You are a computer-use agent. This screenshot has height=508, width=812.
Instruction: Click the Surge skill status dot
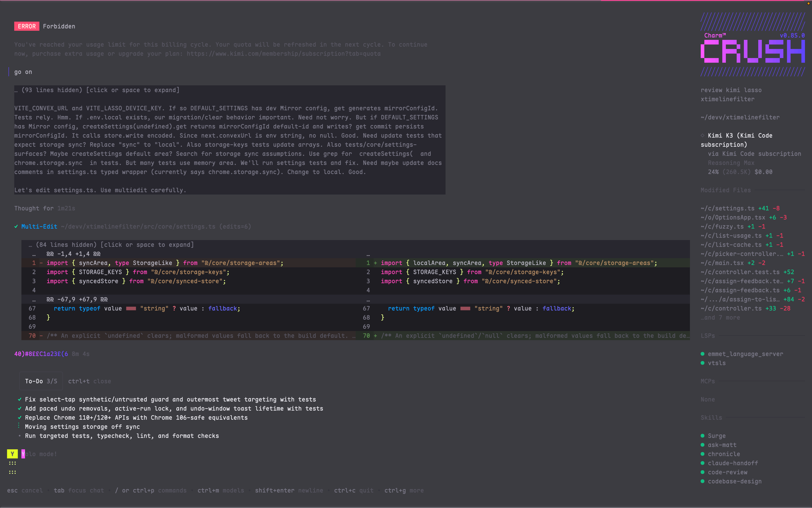[x=703, y=436]
